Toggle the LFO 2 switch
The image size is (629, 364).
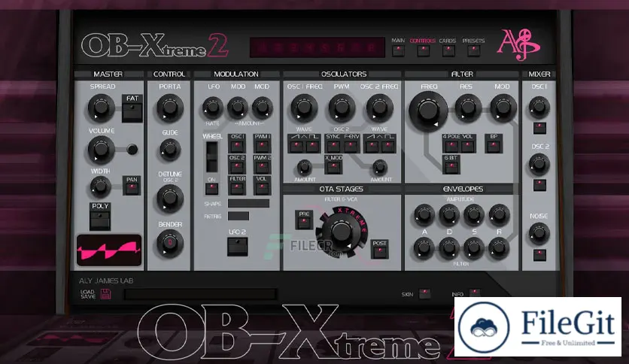point(238,247)
